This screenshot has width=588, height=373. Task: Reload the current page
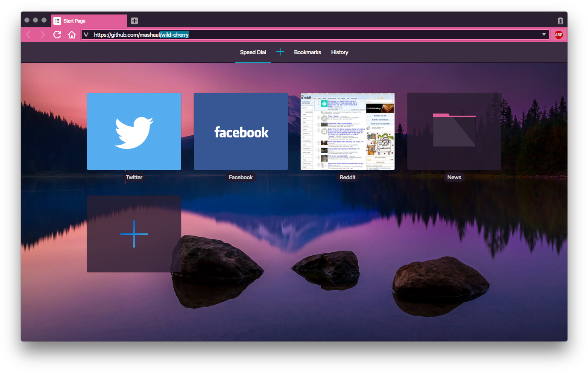point(57,35)
